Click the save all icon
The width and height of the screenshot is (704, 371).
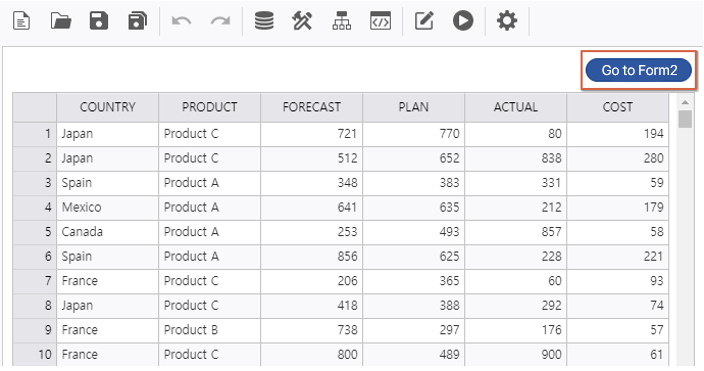click(x=137, y=21)
